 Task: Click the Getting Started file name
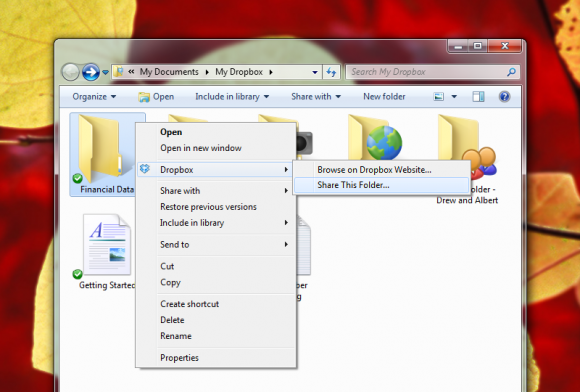coord(107,285)
